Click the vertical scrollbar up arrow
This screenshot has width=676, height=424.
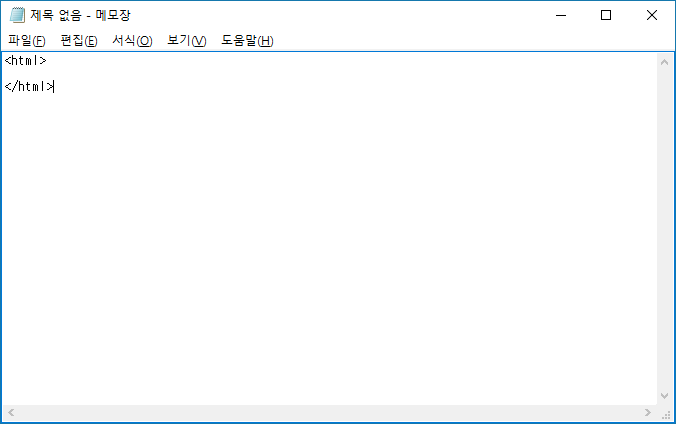tap(664, 62)
